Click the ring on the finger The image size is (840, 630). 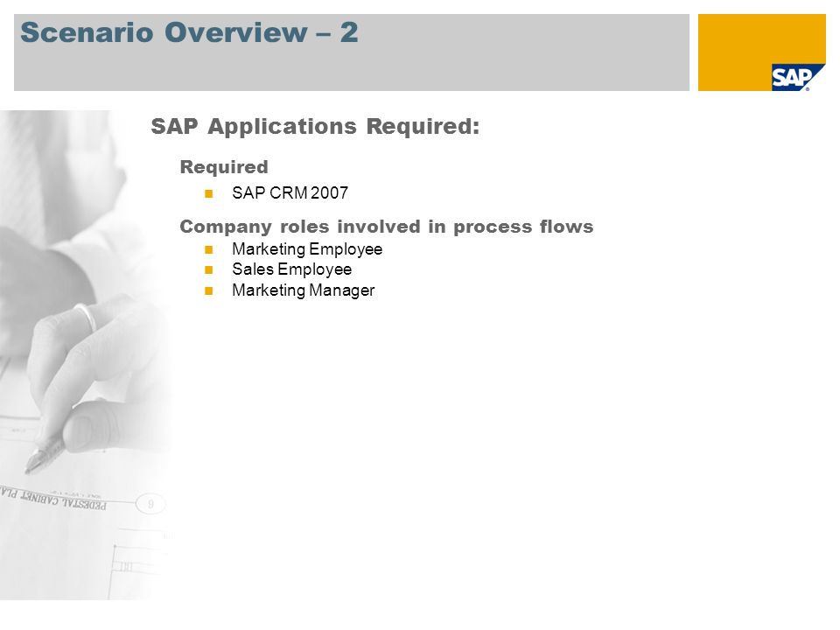(x=86, y=316)
